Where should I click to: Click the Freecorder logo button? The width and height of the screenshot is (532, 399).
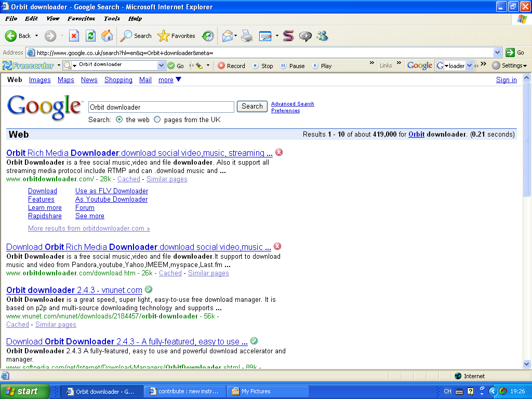click(x=28, y=65)
